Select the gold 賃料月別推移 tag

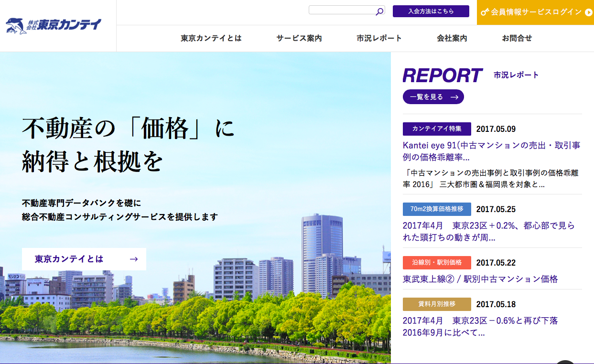(437, 304)
